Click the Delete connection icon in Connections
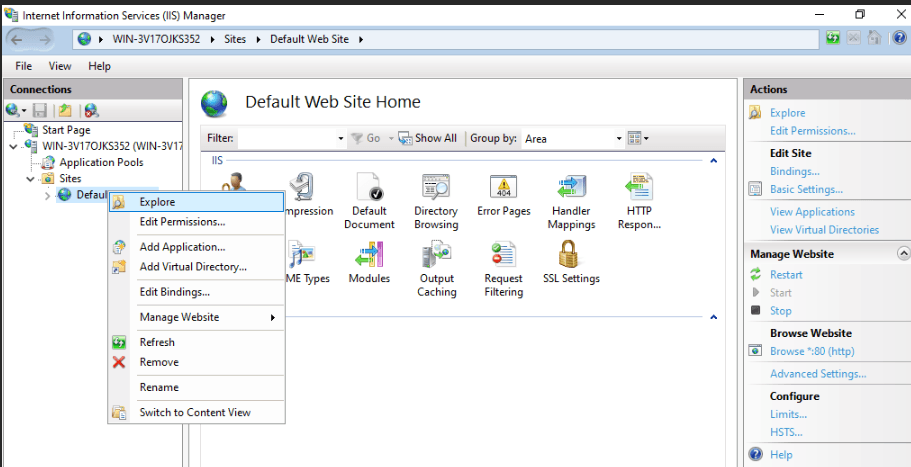Screen dimensions: 911x467 [91, 110]
